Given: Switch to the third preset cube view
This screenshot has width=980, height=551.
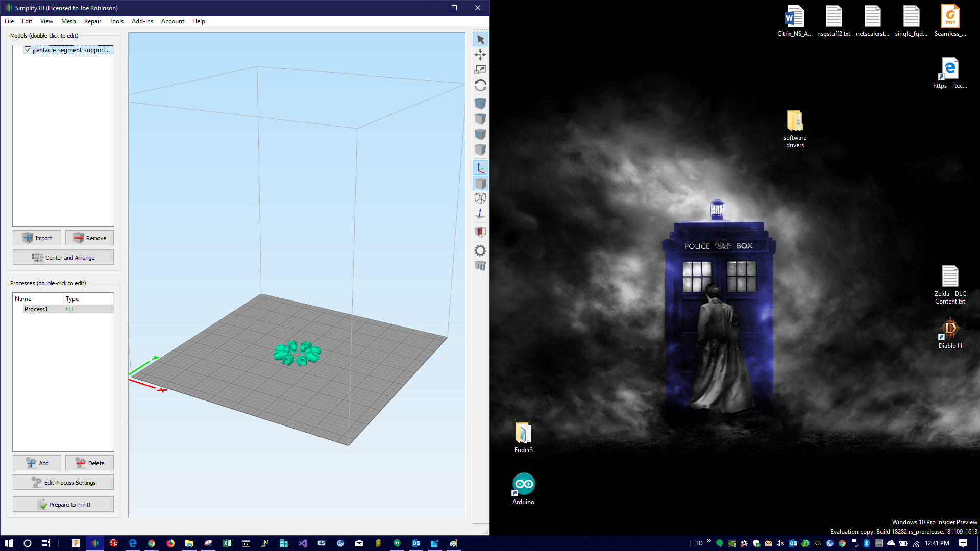Looking at the screenshot, I should (x=480, y=134).
